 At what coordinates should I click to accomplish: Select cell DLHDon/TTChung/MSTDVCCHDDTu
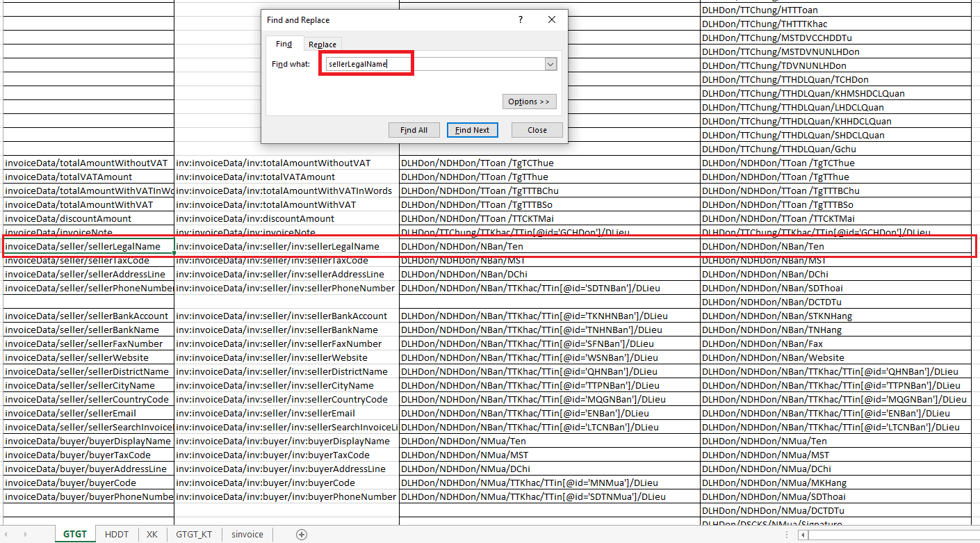tap(836, 38)
